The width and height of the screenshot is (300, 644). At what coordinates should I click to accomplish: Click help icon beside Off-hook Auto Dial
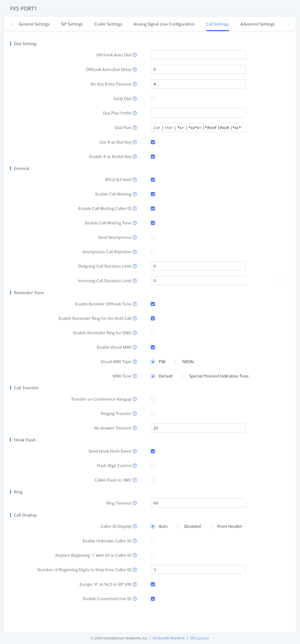pos(135,55)
